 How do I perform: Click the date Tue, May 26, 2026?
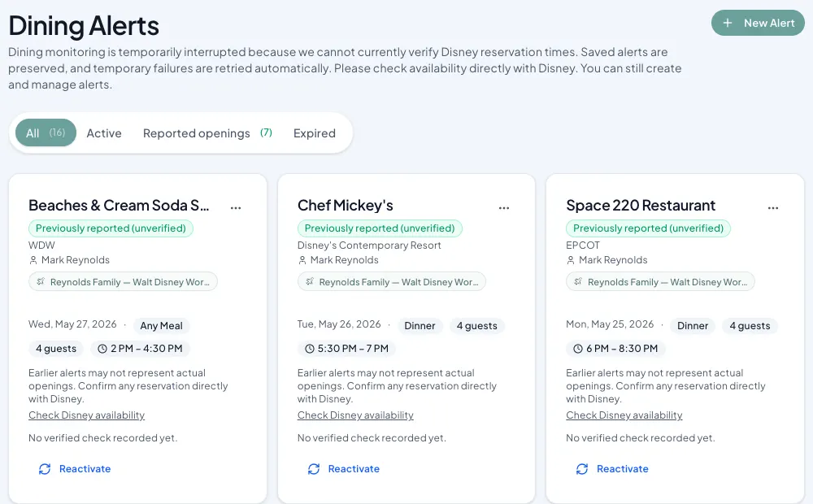(339, 324)
